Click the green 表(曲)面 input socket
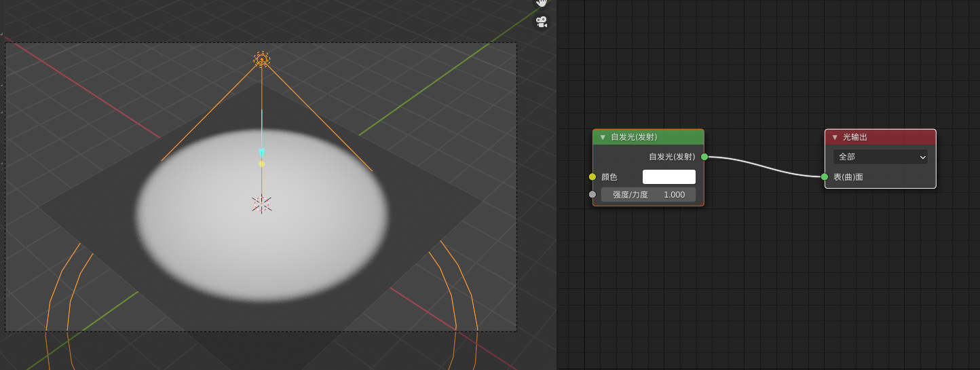 click(x=825, y=177)
